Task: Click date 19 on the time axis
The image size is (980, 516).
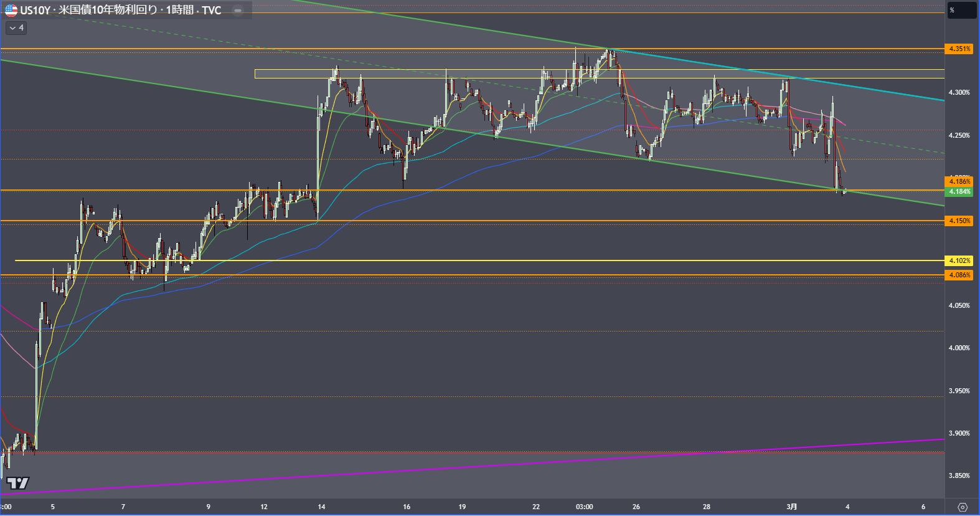Action: [462, 507]
